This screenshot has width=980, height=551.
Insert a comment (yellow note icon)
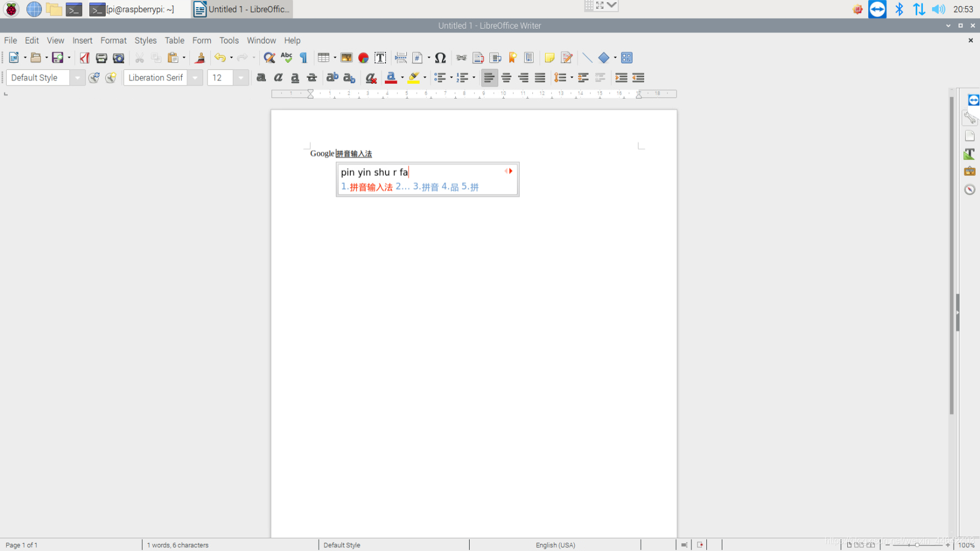point(549,58)
